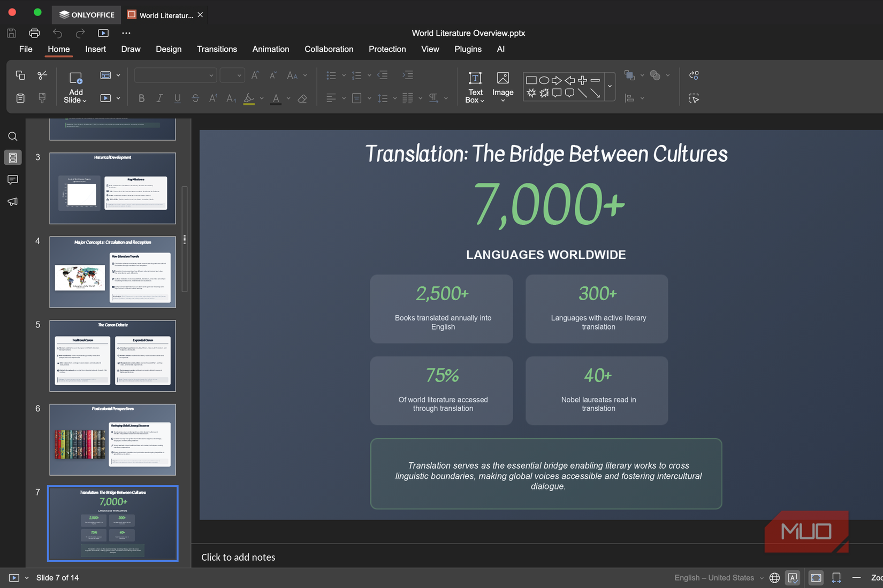Open the Search panel from the left sidebar

tap(13, 136)
